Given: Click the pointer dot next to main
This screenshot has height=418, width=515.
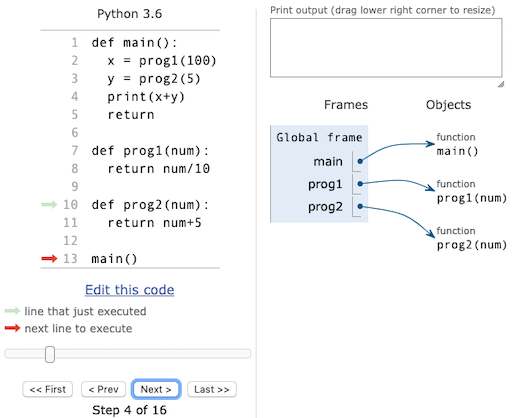Looking at the screenshot, I should [x=360, y=161].
